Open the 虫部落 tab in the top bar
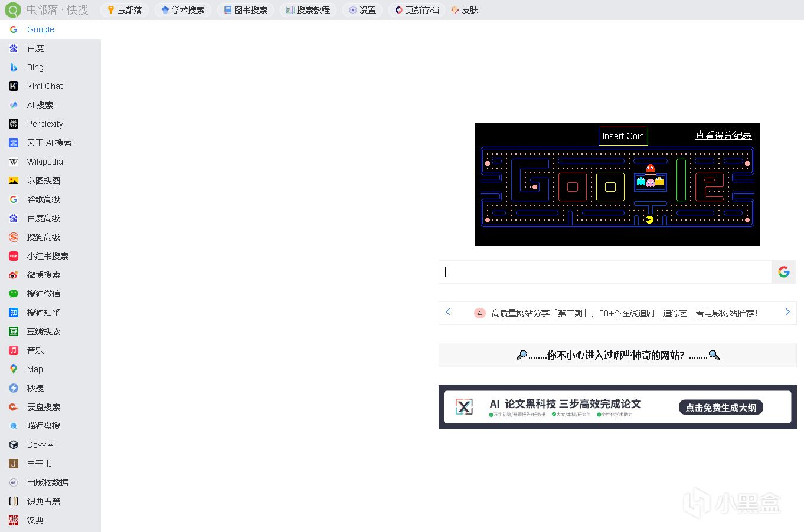The image size is (804, 532). coord(125,10)
